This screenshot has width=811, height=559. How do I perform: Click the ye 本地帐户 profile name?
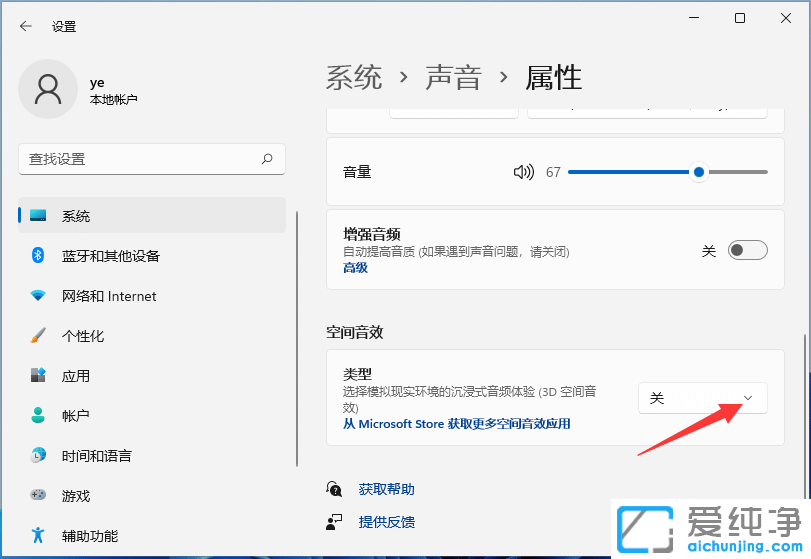(113, 90)
